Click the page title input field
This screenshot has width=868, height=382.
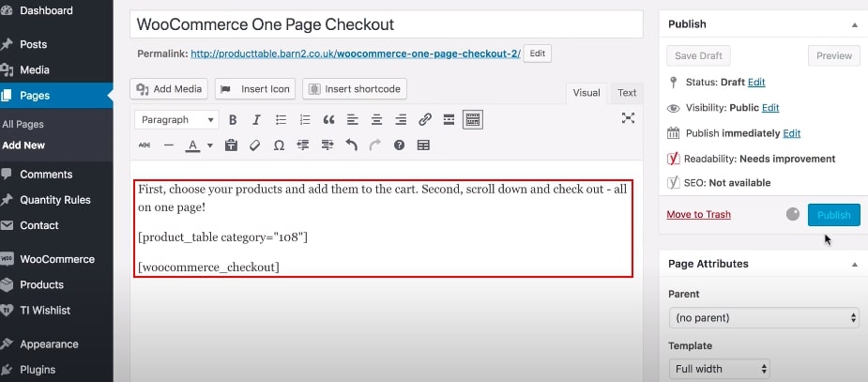[x=387, y=24]
